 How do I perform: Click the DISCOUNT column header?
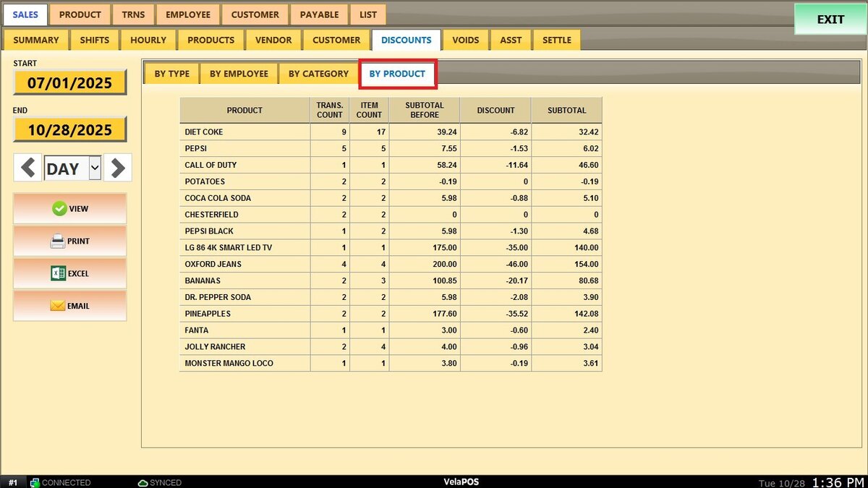coord(495,110)
